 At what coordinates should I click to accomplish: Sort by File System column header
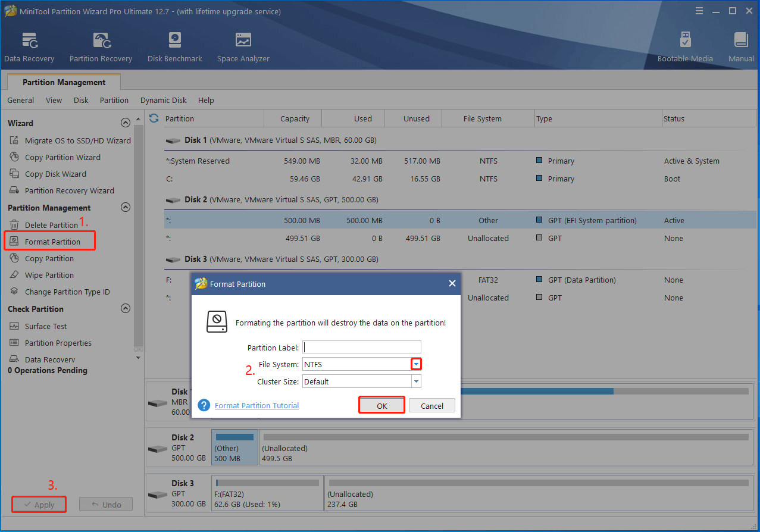(488, 118)
